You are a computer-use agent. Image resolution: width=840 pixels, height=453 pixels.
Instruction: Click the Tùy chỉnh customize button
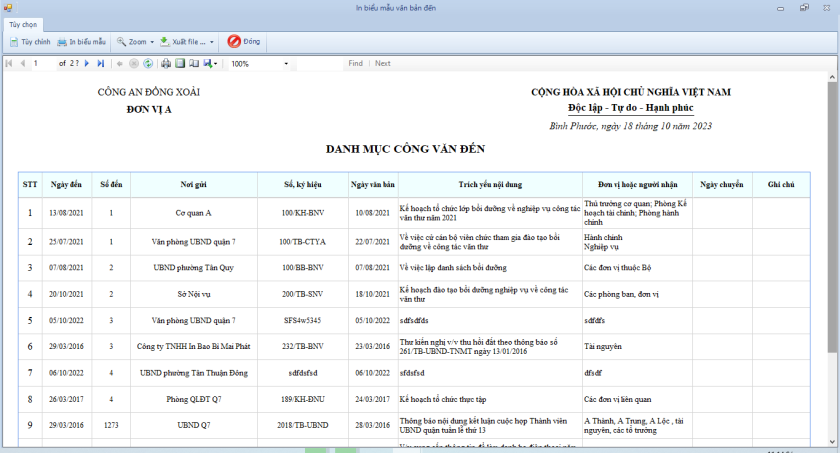[29, 42]
